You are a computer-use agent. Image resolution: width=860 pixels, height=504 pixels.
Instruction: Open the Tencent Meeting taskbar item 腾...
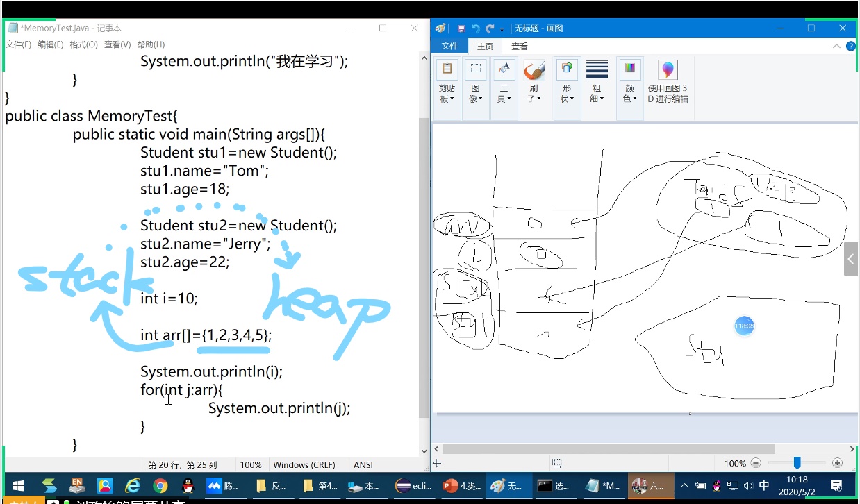(222, 486)
